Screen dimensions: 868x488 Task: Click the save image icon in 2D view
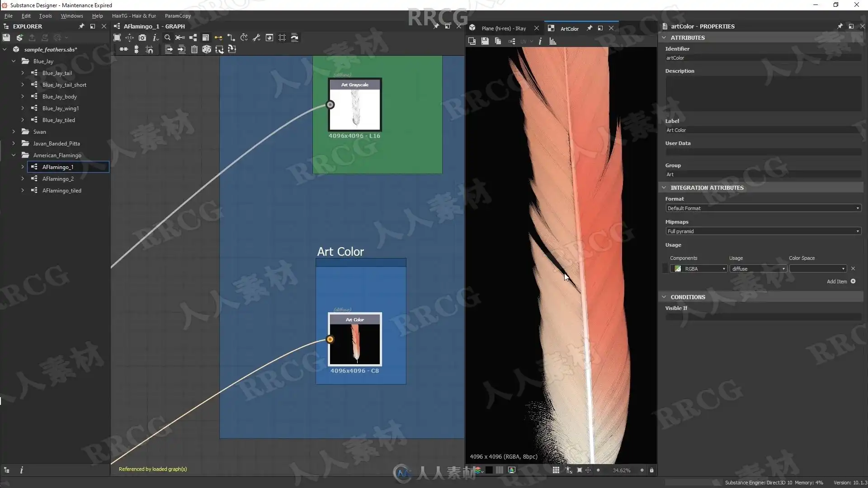point(485,41)
